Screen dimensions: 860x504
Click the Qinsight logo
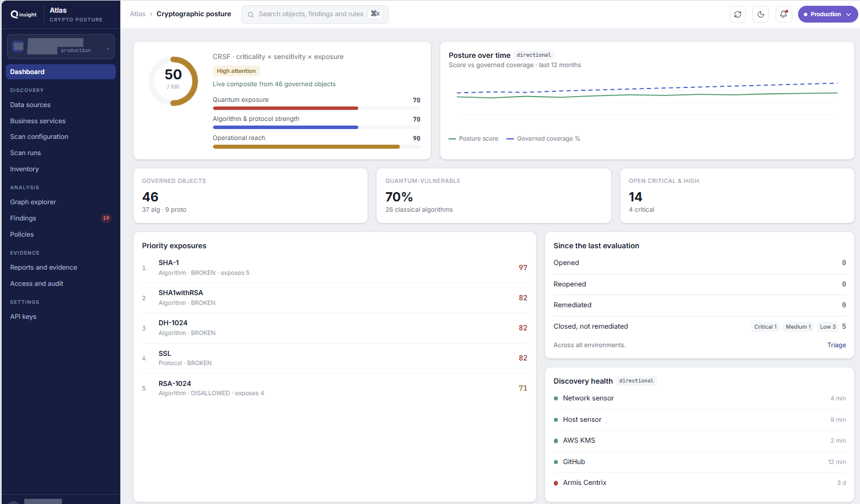click(24, 14)
